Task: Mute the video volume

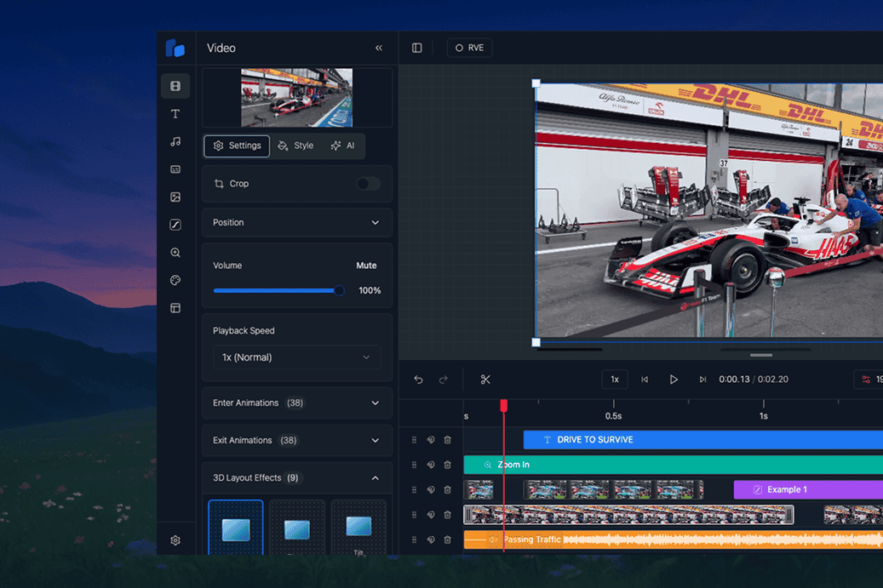Action: 366,265
